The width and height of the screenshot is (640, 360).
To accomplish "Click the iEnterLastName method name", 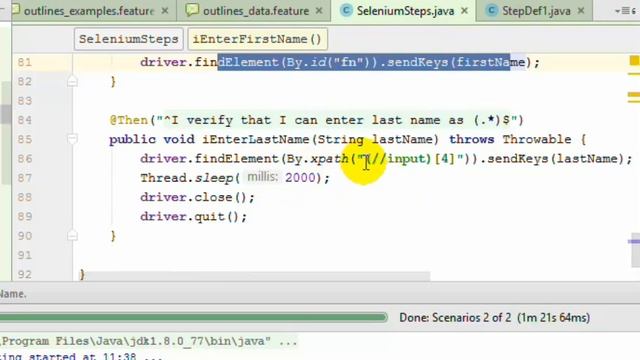I will point(256,139).
